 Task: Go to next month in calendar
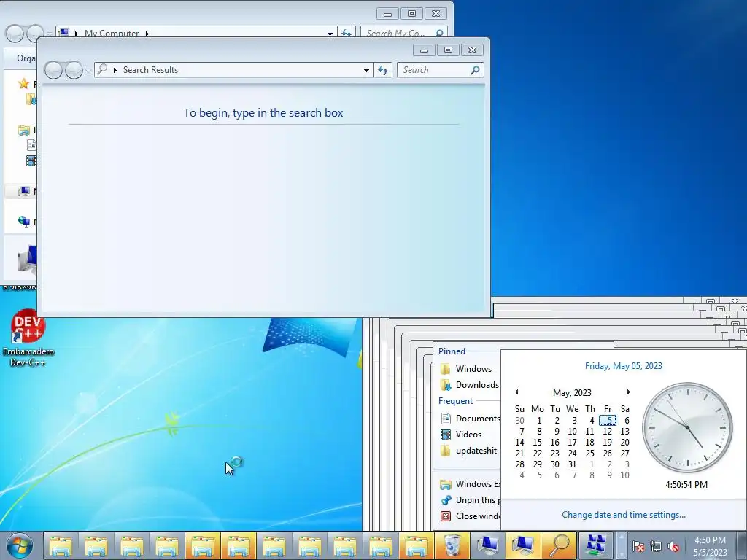(x=628, y=392)
